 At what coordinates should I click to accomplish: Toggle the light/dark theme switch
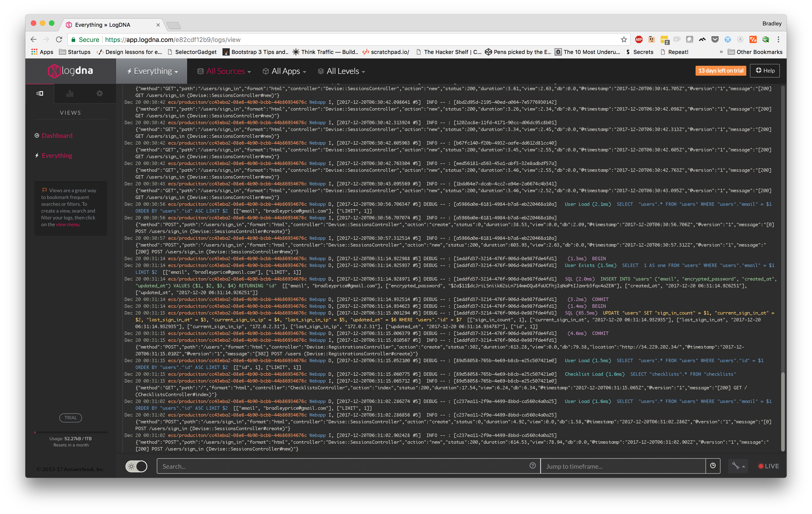[x=136, y=466]
